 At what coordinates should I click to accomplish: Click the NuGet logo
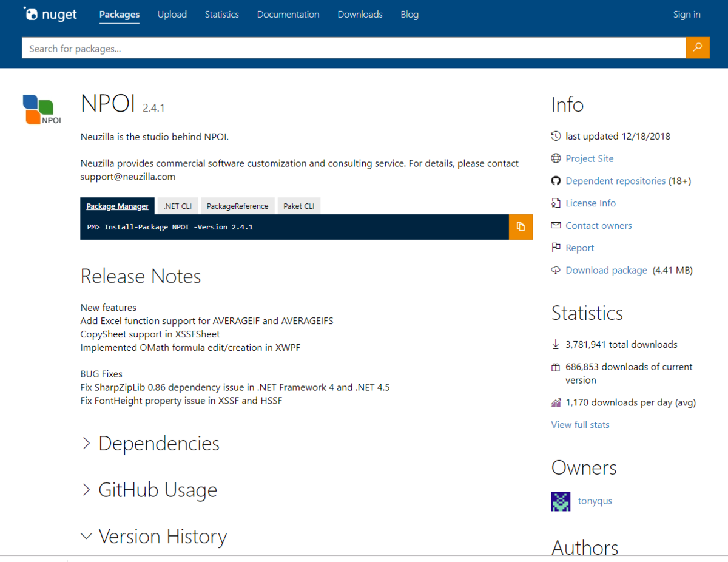(50, 15)
